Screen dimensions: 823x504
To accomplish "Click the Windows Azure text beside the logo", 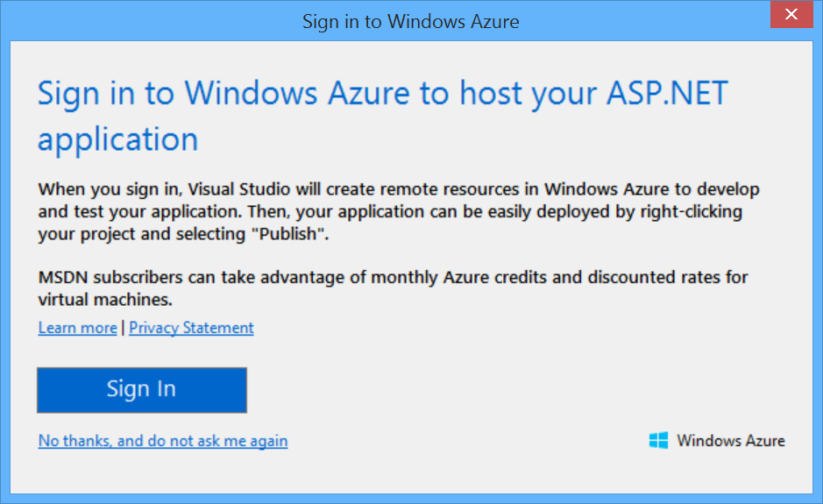I will coord(730,441).
